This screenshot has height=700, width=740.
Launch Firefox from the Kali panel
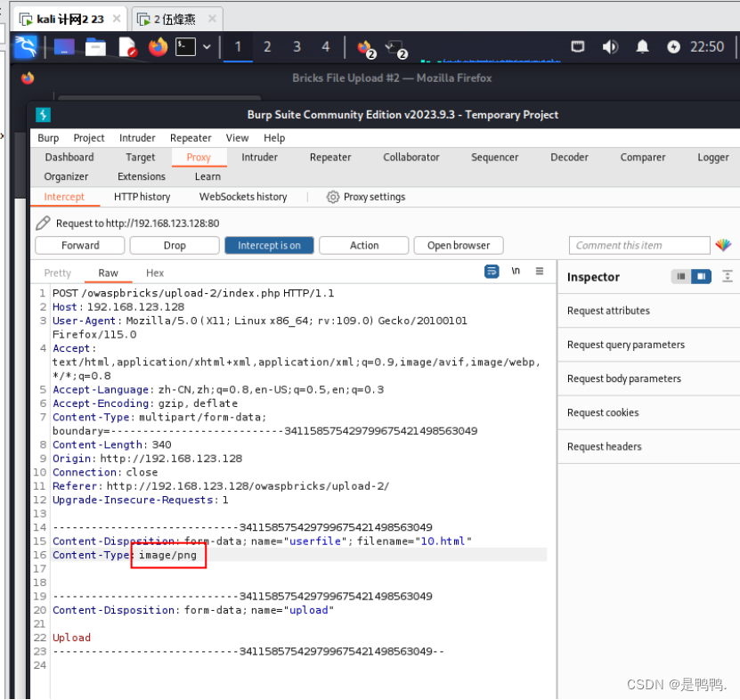click(159, 47)
